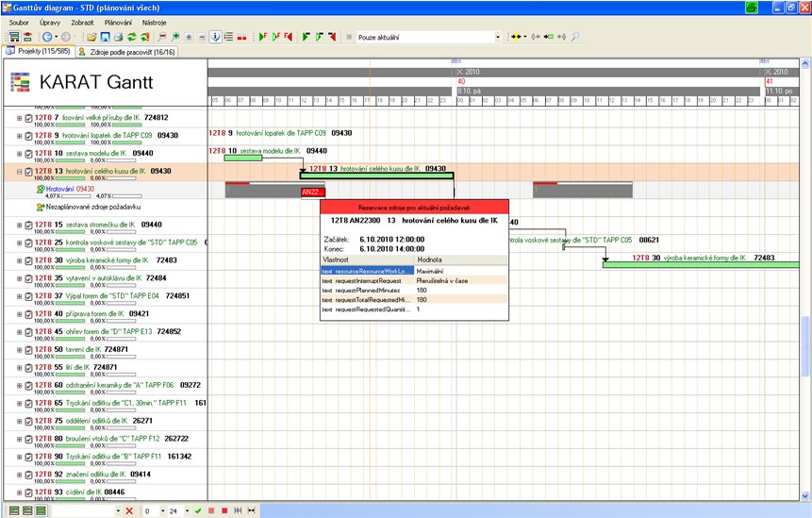Click the printer toolbar icon
The width and height of the screenshot is (812, 518).
[119, 37]
